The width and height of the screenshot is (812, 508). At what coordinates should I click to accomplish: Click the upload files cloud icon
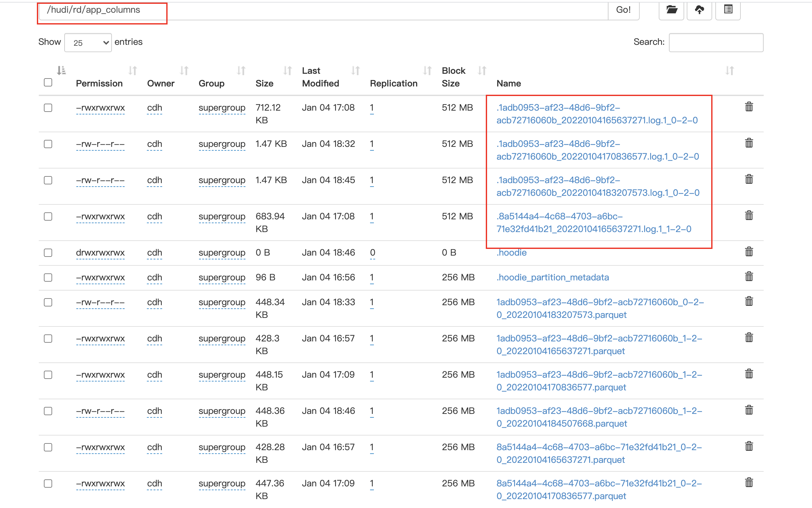699,10
